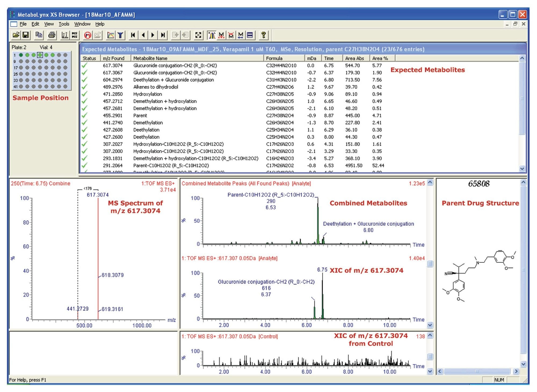Click M icon with red cross
537x392 pixels.
tap(231, 35)
